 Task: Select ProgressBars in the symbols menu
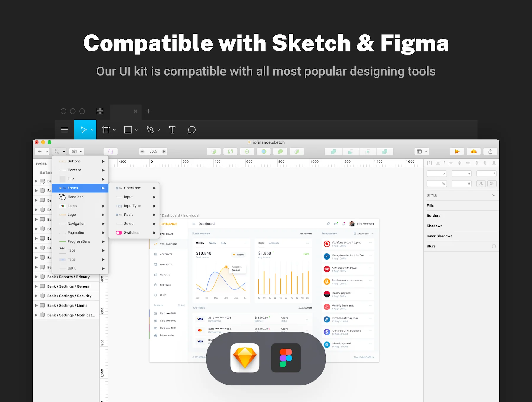[80, 241]
